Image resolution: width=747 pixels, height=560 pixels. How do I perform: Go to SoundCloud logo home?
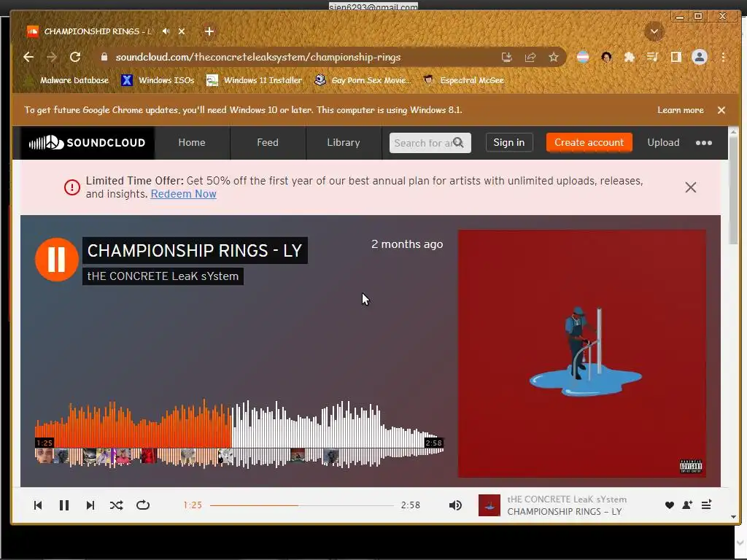(88, 142)
